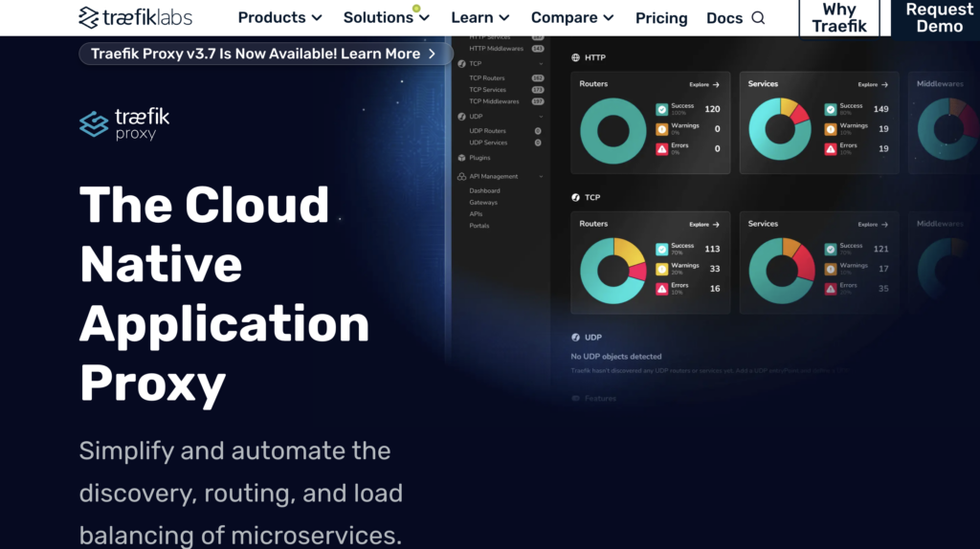Click TCP Routers Errors triangle icon
Image resolution: width=980 pixels, height=549 pixels.
click(662, 289)
